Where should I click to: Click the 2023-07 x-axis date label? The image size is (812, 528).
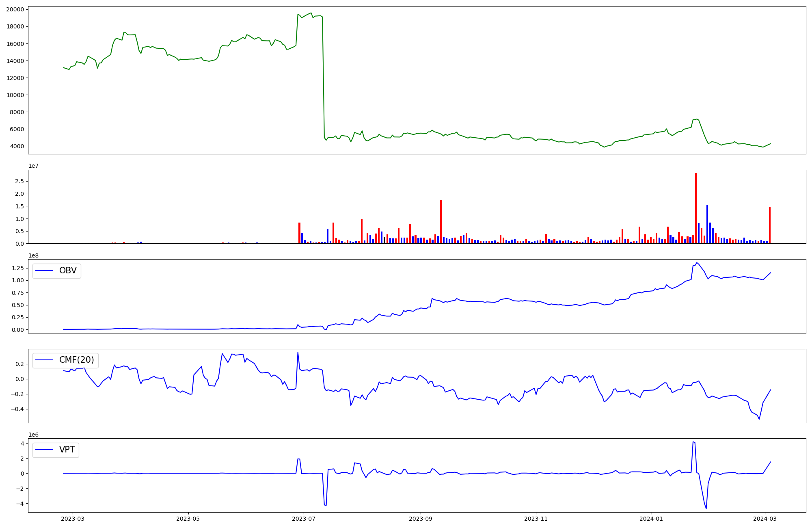coord(304,519)
